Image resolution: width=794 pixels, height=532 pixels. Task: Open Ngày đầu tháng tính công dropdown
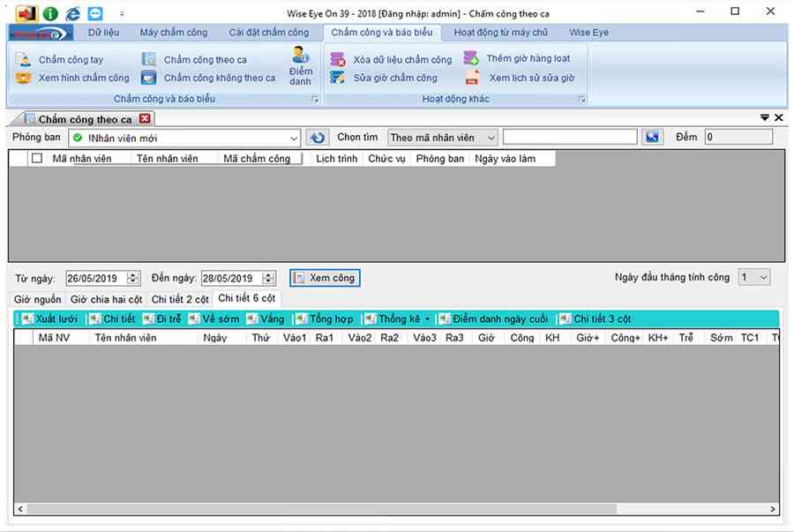[762, 277]
